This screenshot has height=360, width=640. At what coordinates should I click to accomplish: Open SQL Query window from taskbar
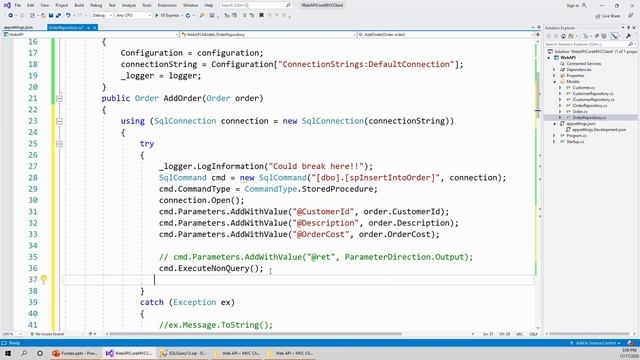click(x=183, y=353)
